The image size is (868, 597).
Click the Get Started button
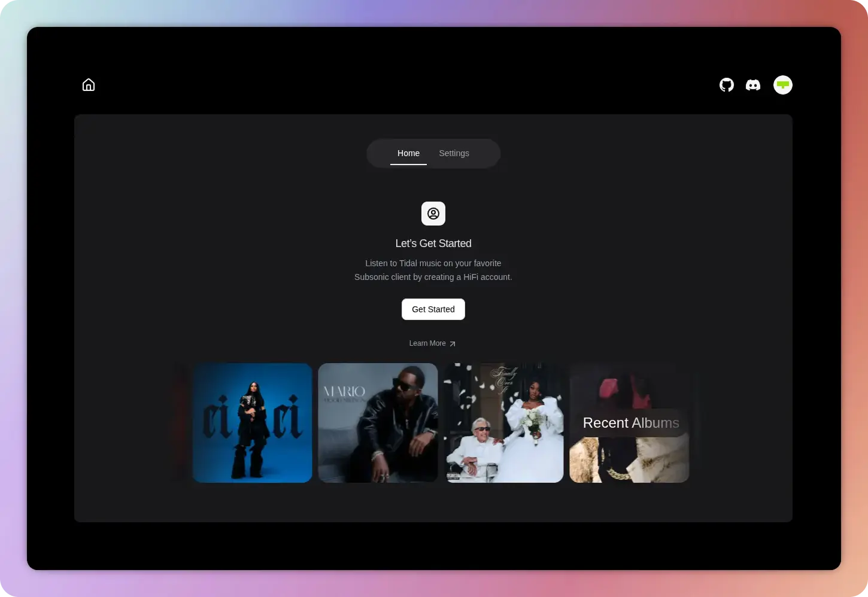[x=433, y=309]
